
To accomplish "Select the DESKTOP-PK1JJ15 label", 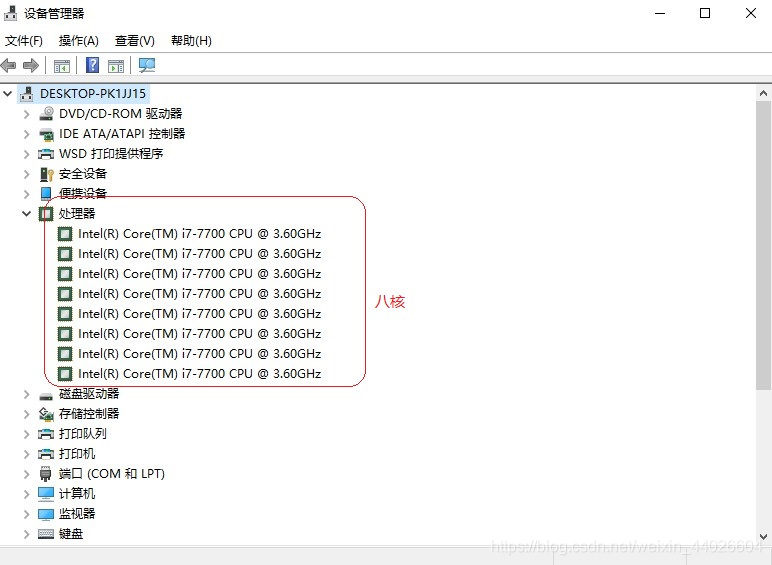I will pos(93,94).
